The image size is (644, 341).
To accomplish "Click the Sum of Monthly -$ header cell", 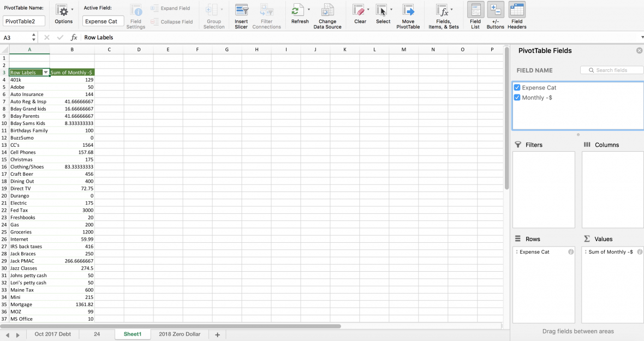I will point(72,72).
